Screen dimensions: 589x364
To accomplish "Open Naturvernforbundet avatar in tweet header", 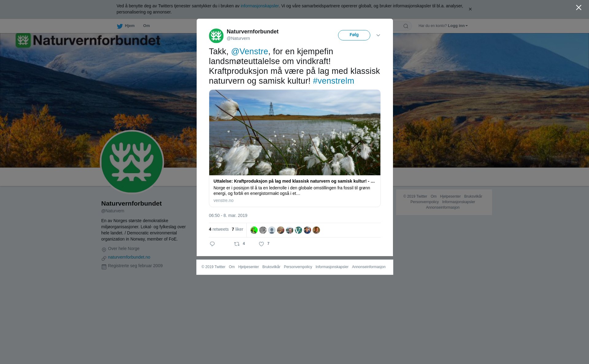I will (x=216, y=36).
